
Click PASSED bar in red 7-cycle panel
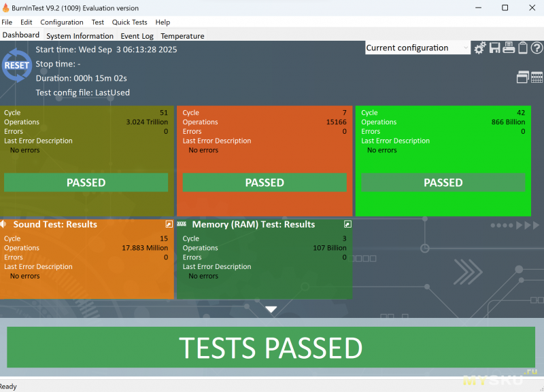click(265, 182)
